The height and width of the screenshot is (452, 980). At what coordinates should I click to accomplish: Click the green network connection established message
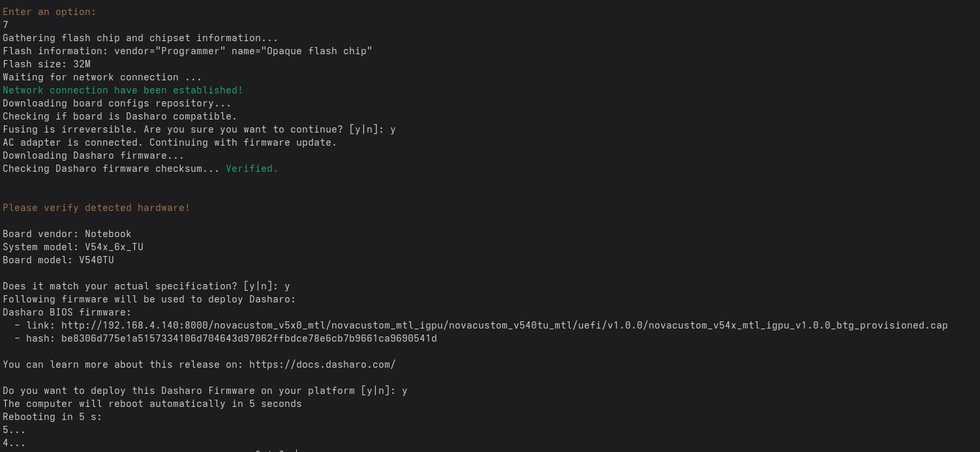123,90
